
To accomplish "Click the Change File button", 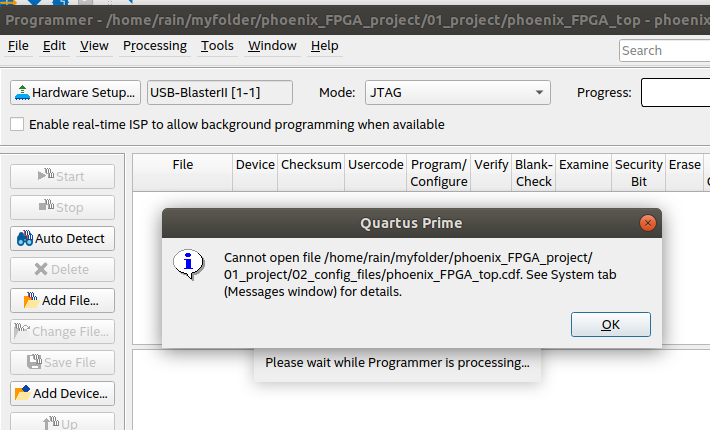I will [x=62, y=332].
